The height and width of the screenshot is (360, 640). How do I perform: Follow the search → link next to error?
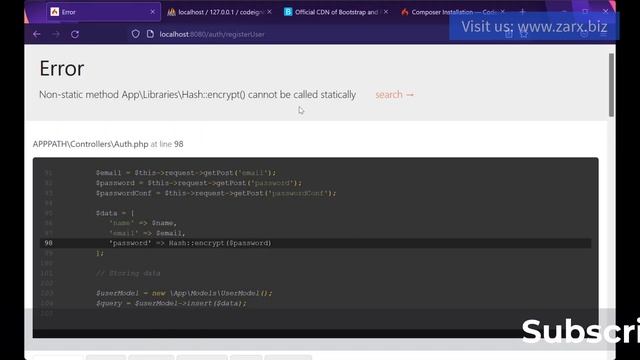[394, 95]
